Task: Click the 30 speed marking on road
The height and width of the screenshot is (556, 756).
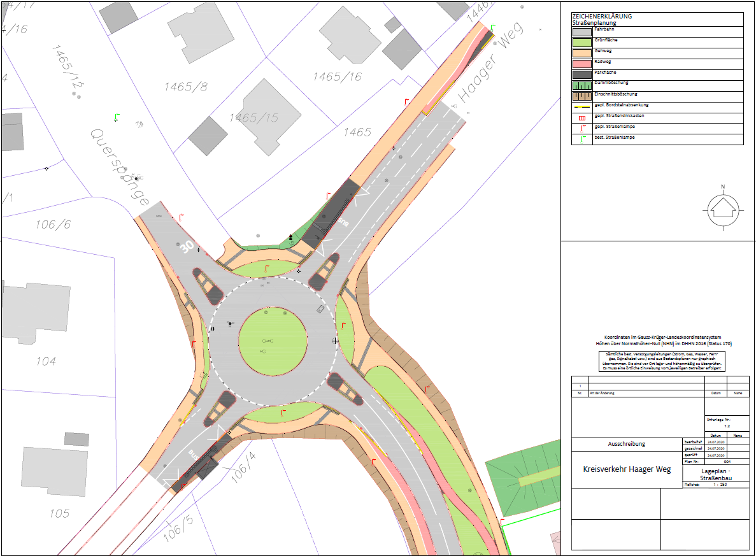Action: (x=187, y=245)
